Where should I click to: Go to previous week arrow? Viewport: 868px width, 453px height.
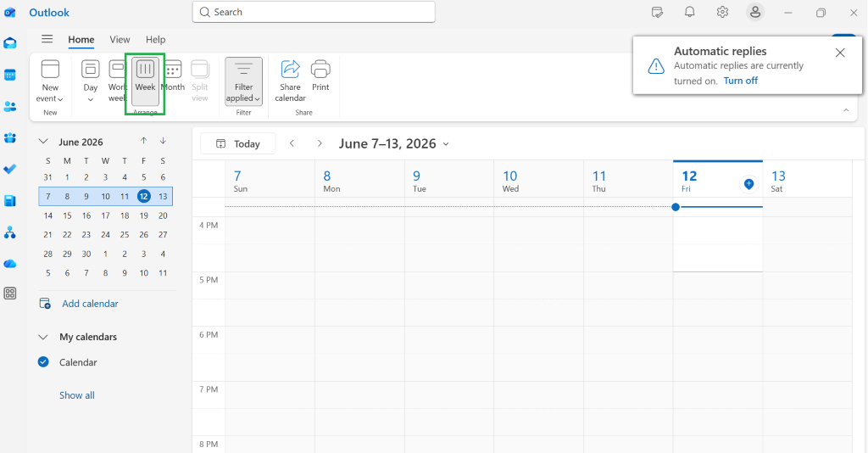coord(292,143)
